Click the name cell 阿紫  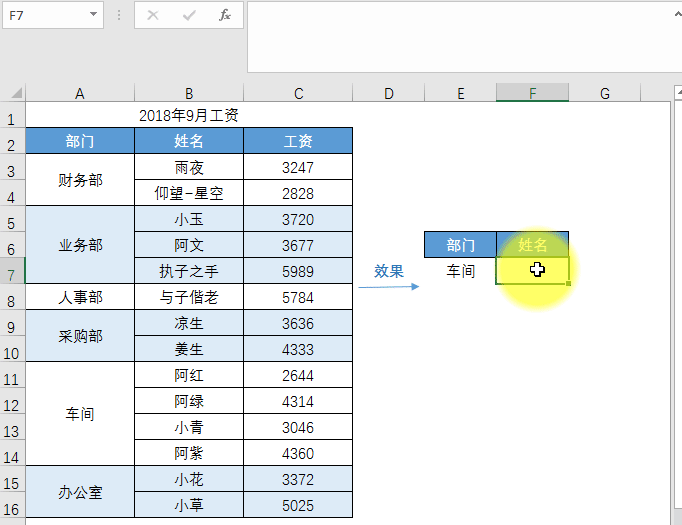click(x=189, y=453)
